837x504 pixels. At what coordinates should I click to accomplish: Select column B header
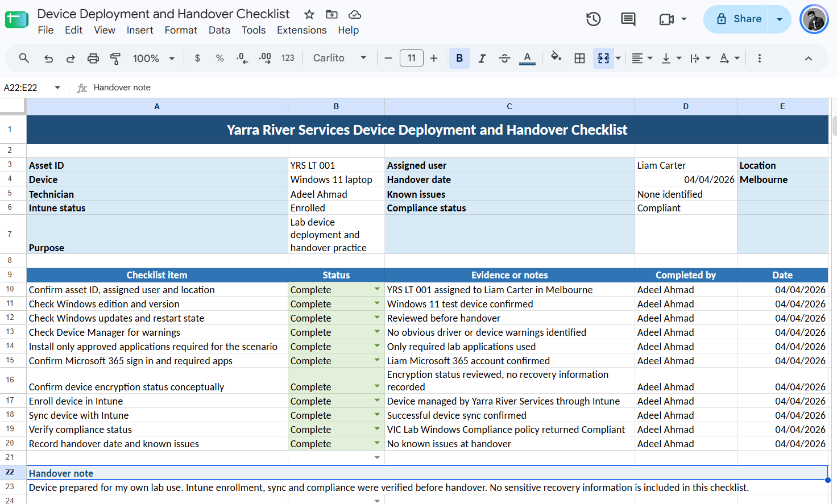(336, 106)
